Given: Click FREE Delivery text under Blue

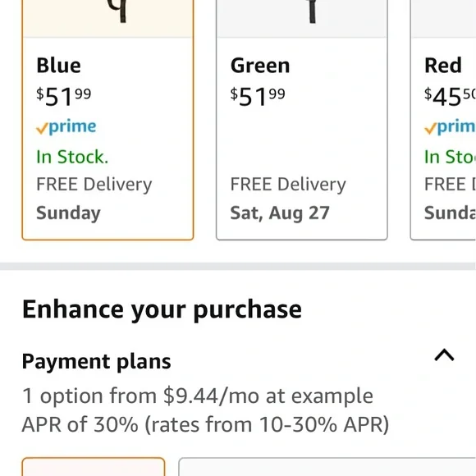Looking at the screenshot, I should [x=94, y=185].
